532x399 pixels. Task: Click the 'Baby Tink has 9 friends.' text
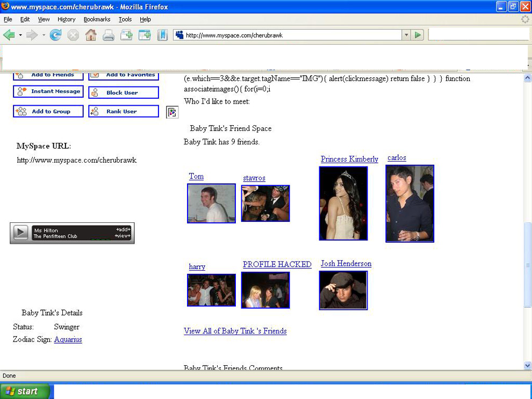221,142
